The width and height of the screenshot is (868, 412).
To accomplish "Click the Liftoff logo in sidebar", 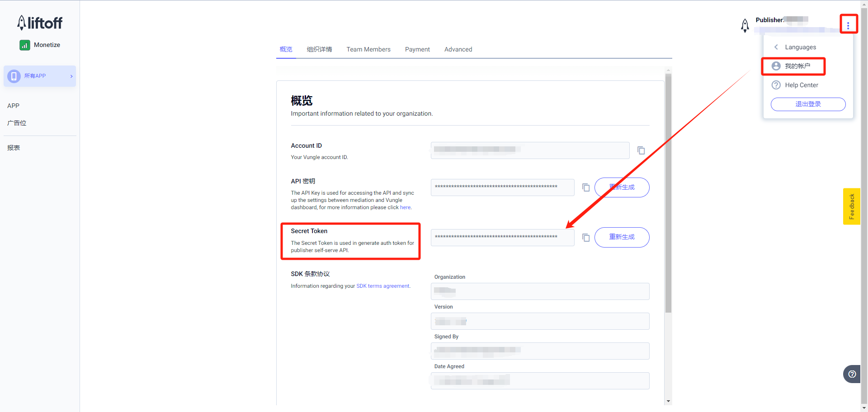I will click(40, 23).
